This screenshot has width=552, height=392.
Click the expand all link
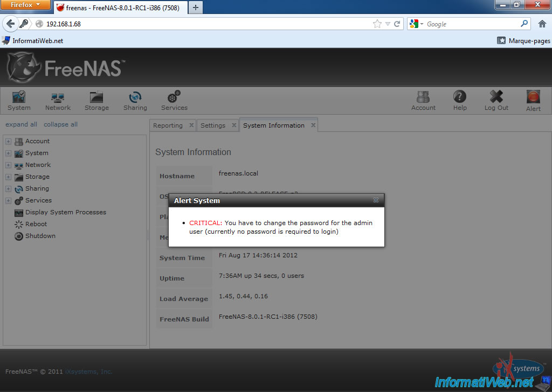tap(21, 124)
